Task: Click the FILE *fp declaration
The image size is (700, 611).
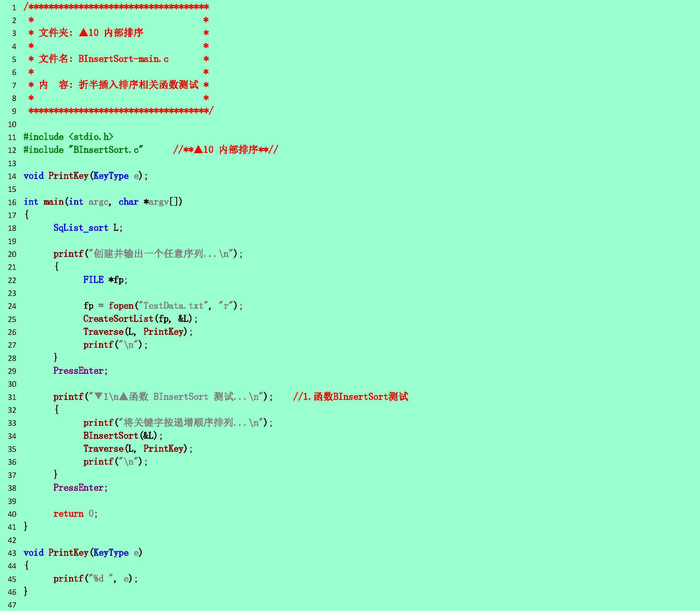Action: [x=105, y=280]
